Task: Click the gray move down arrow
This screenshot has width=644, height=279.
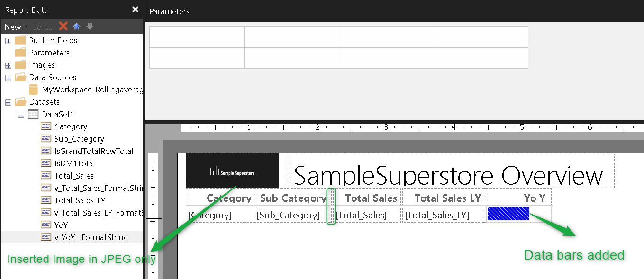Action: tap(90, 27)
